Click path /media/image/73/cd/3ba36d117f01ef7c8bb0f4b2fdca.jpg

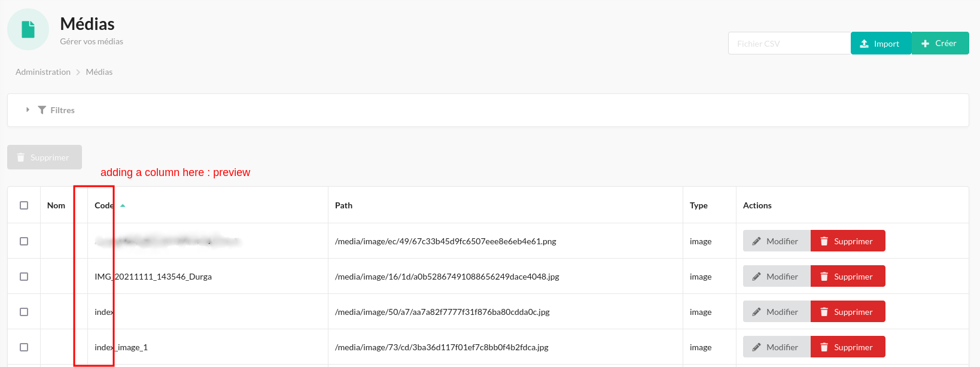442,347
